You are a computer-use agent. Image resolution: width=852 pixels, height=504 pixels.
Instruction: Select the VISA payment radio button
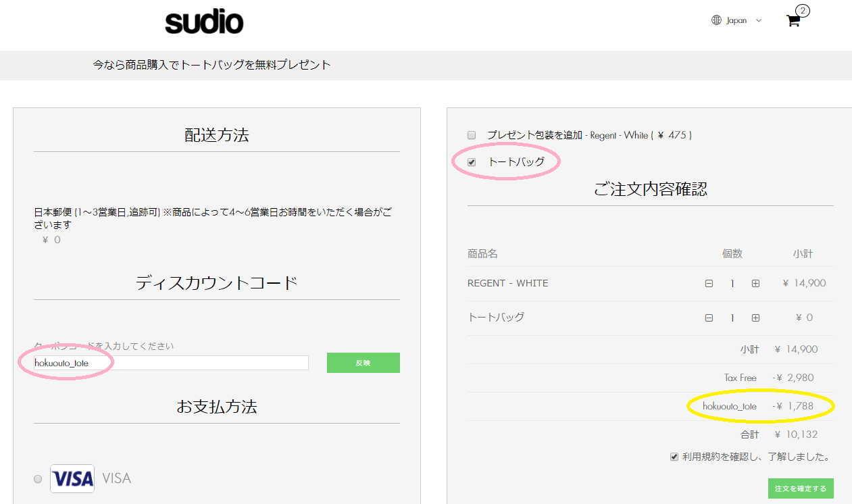point(38,479)
